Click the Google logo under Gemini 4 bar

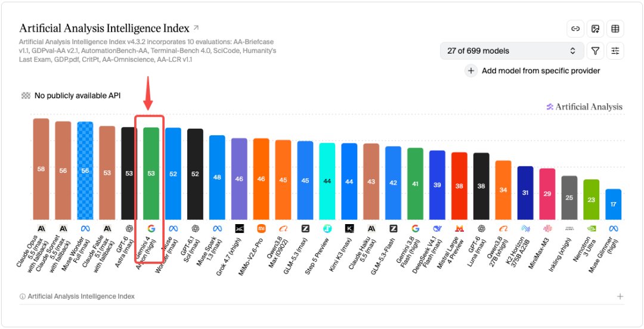click(x=151, y=229)
